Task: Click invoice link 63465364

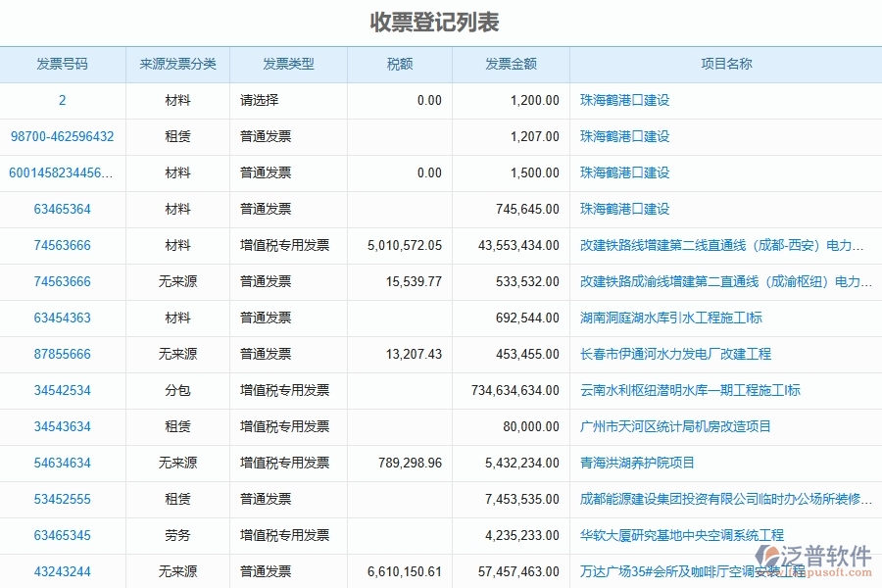Action: tap(62, 209)
